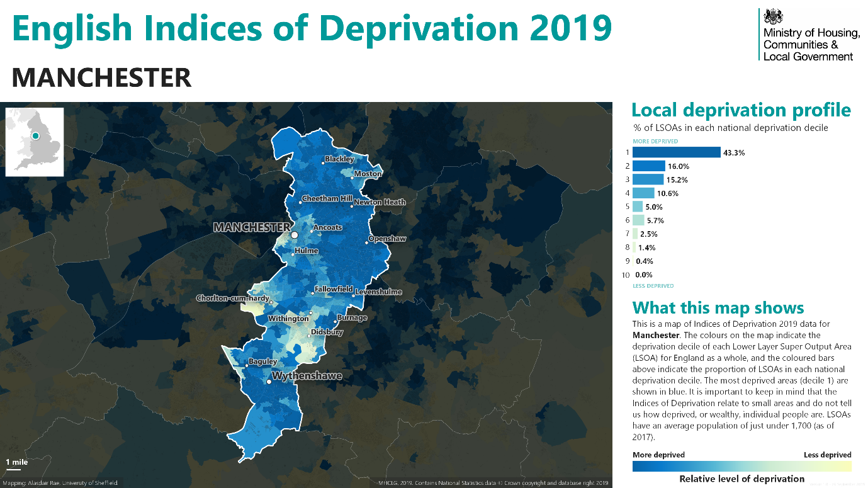Select the Manchester city centre marker
The image size is (868, 488).
click(x=295, y=235)
